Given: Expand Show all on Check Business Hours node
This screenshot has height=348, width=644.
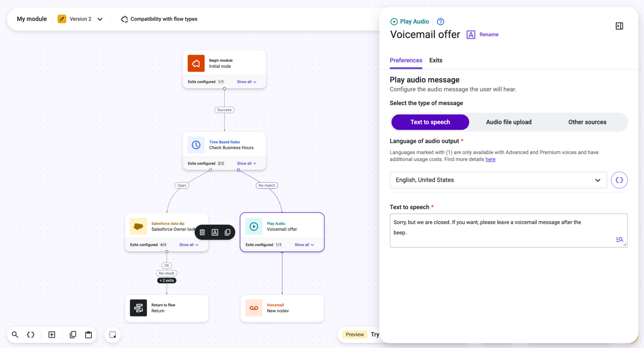Looking at the screenshot, I should [246, 163].
